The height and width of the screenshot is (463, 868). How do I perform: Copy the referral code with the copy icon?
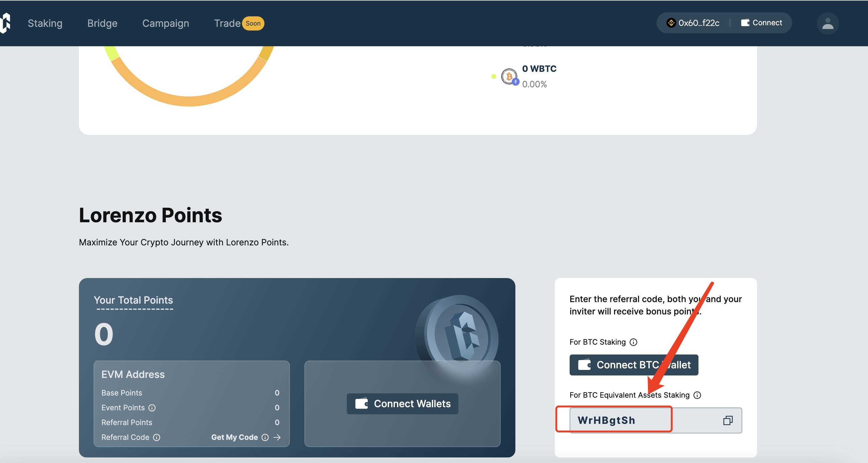pos(727,420)
